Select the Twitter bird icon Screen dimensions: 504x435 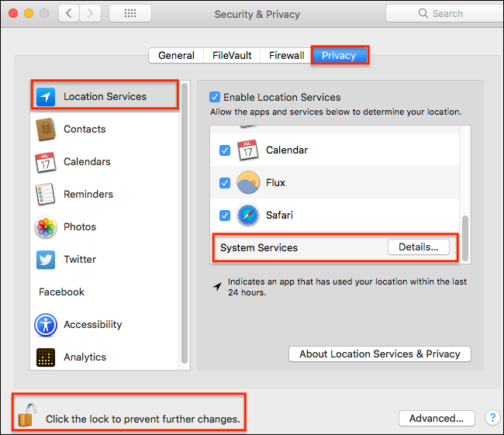[x=46, y=260]
